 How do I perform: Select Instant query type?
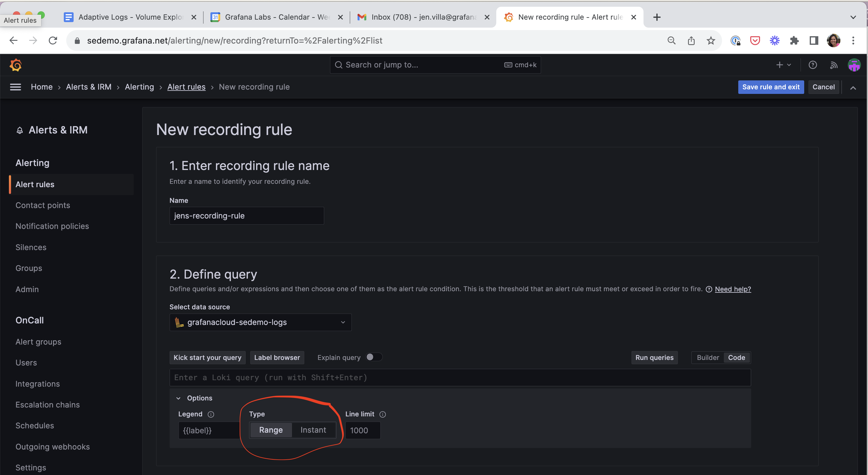pyautogui.click(x=313, y=430)
